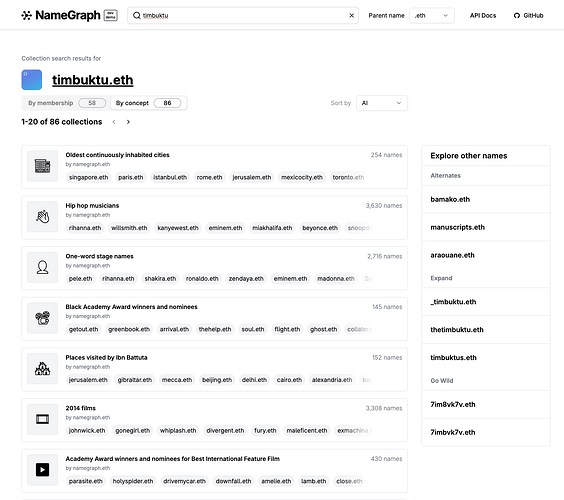Open the timbuktu.eth heading link
Screen dimensions: 564x500
coord(92,80)
